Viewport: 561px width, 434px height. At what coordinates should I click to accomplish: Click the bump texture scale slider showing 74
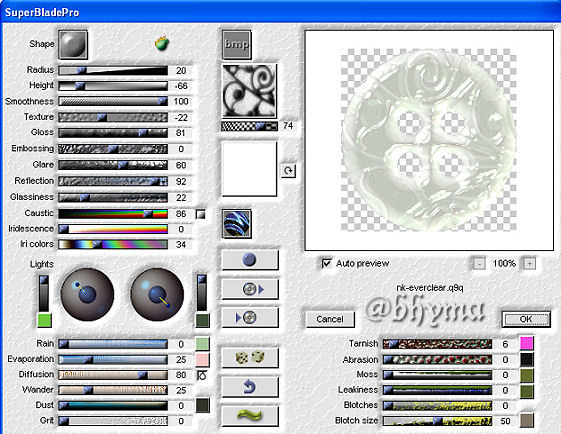coord(249,126)
